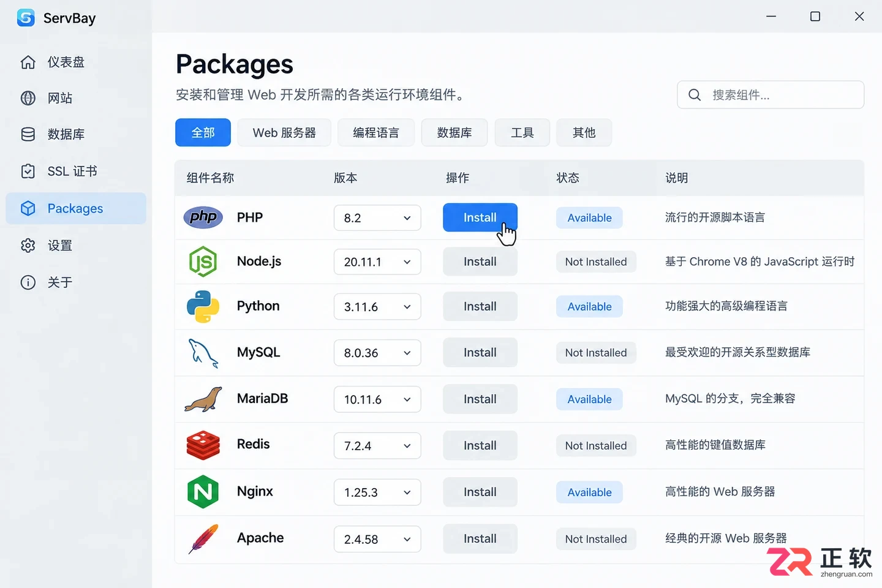The image size is (882, 588).
Task: Open SSL 证书 in the sidebar
Action: click(76, 171)
